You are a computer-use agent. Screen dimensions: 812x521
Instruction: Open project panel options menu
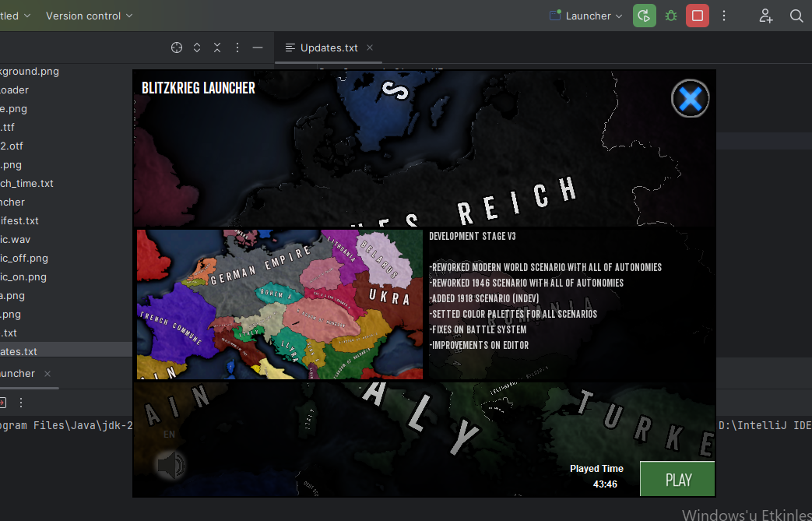pyautogui.click(x=237, y=48)
